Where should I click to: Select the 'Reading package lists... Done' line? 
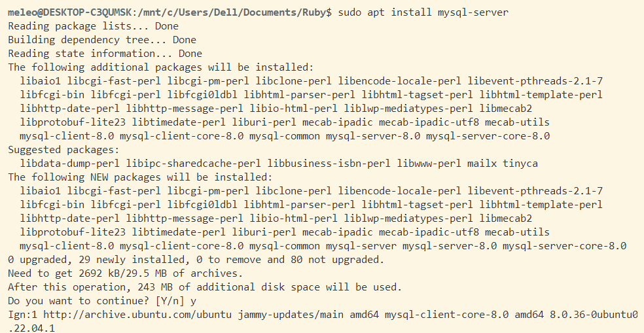click(x=93, y=26)
